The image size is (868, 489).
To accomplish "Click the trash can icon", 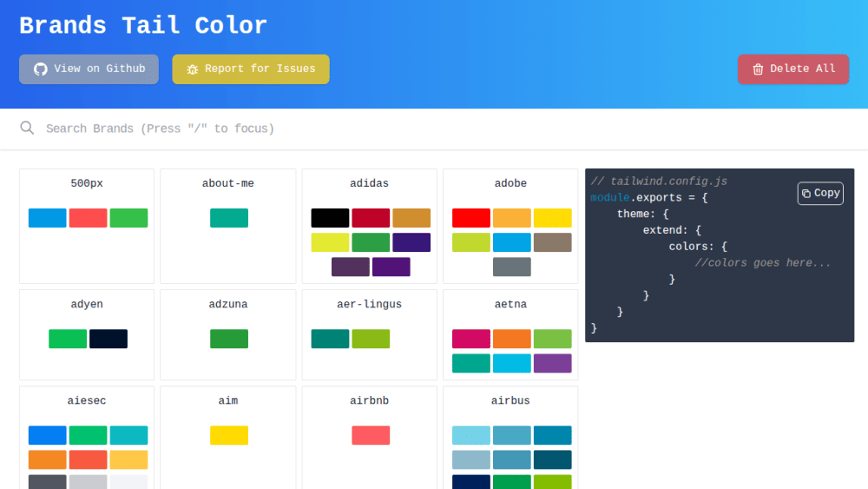I will click(758, 69).
